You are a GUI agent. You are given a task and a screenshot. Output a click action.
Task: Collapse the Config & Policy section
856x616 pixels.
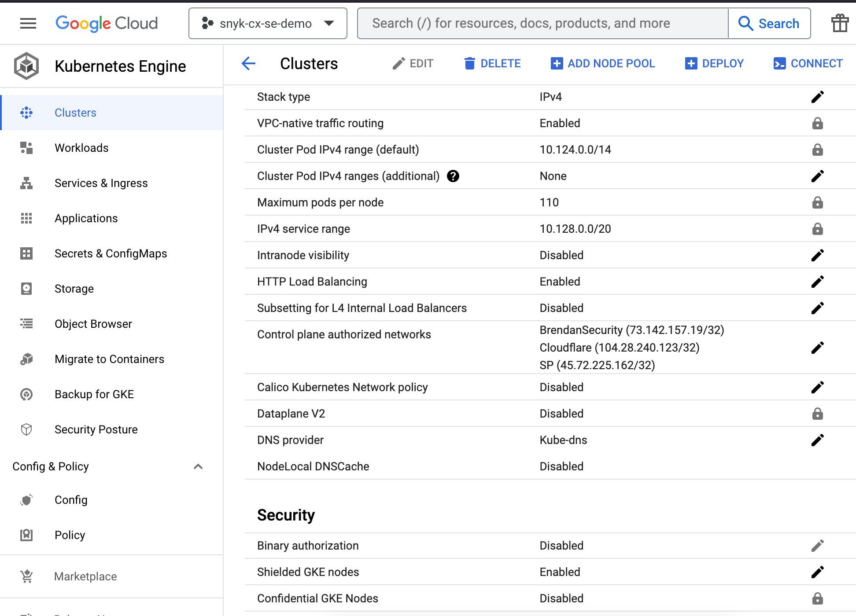(x=198, y=466)
